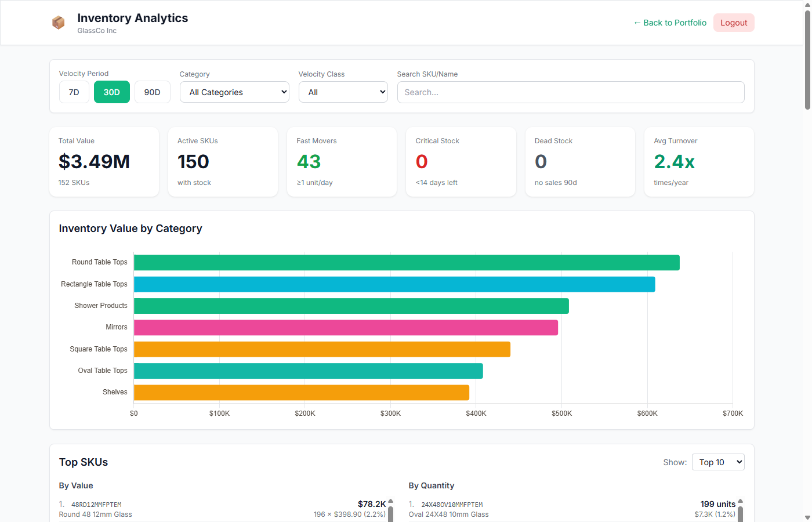812x522 pixels.
Task: Follow the Back to Portfolio link
Action: (x=670, y=22)
